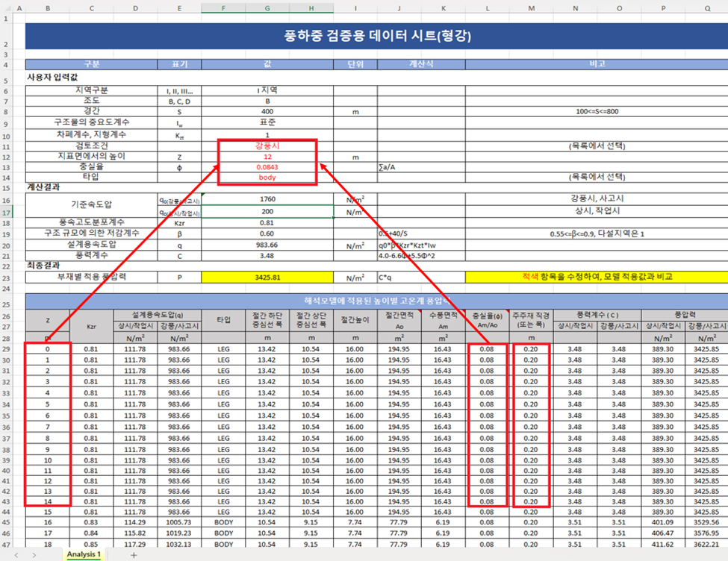Click the previous sheet navigation arrow
This screenshot has height=561, width=728.
pyautogui.click(x=14, y=555)
